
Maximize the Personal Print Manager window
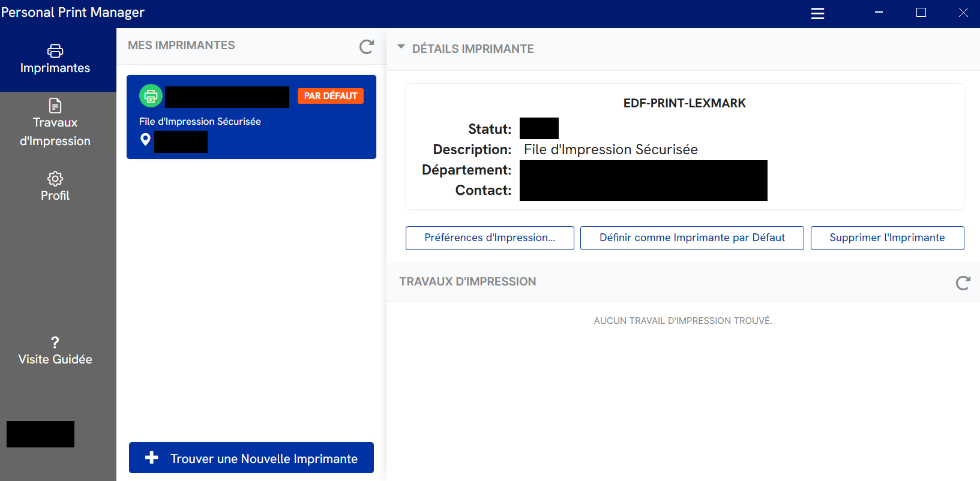[921, 13]
